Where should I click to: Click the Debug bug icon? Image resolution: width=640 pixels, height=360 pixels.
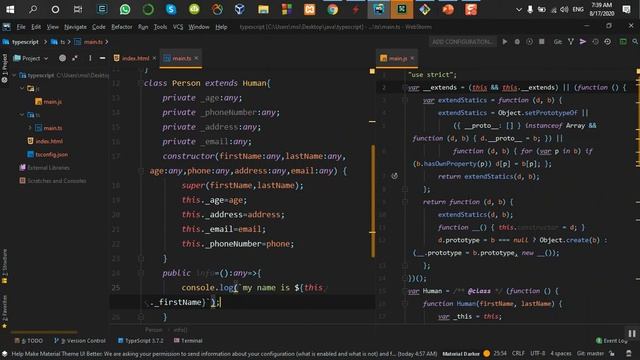[x=517, y=42]
